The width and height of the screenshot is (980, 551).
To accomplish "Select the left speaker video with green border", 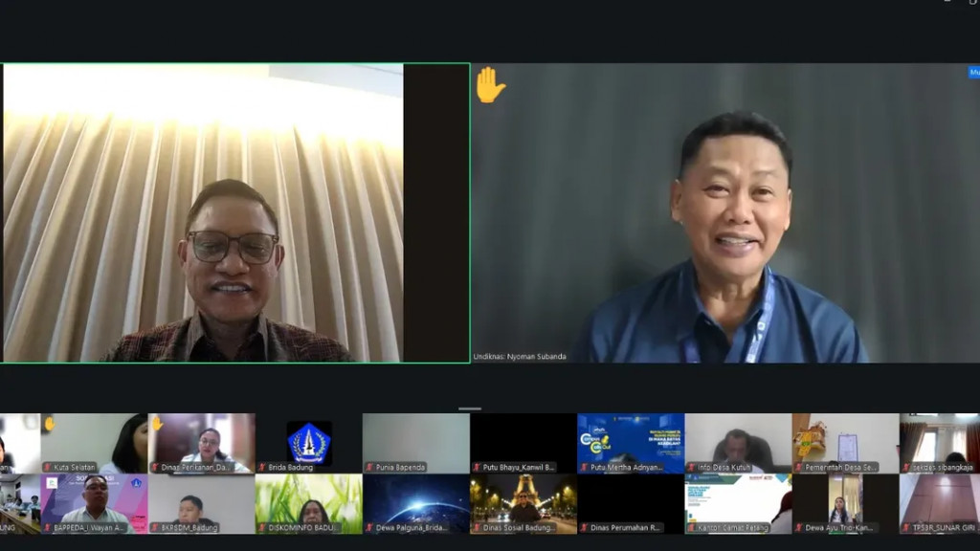I will coord(234,212).
